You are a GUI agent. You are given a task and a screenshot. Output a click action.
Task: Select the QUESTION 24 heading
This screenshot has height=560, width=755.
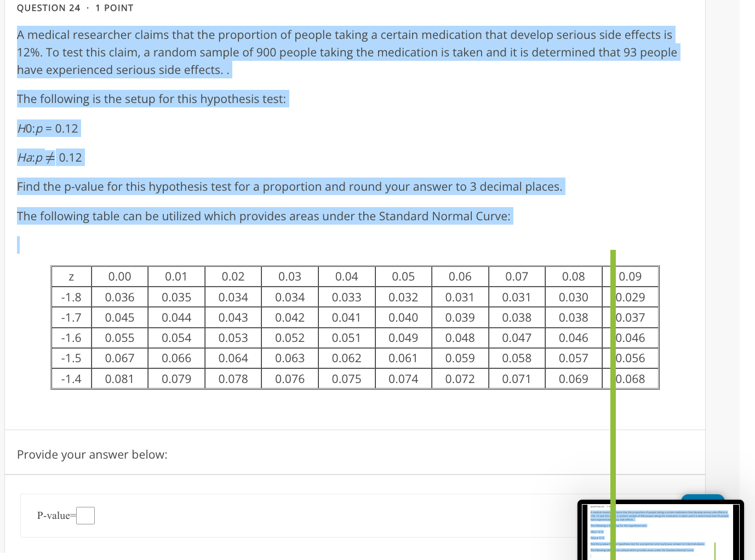(x=48, y=8)
